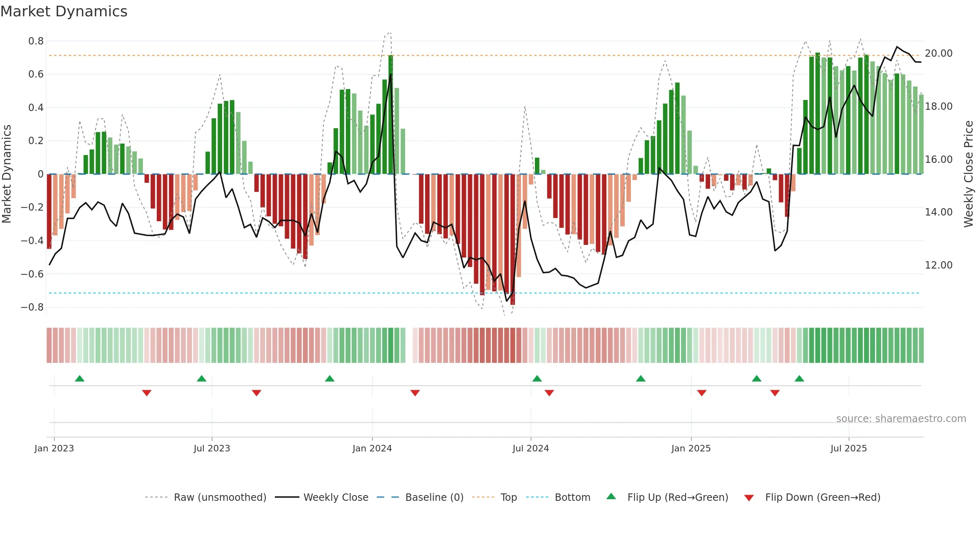Viewport: 980px width, 551px height.
Task: Click the source: sharemaestro.com text
Action: pos(901,419)
